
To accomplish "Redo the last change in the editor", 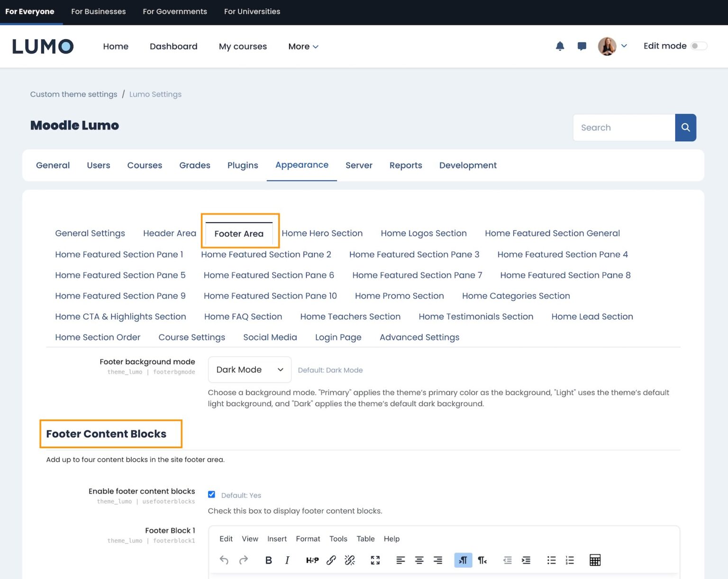I will 244,560.
